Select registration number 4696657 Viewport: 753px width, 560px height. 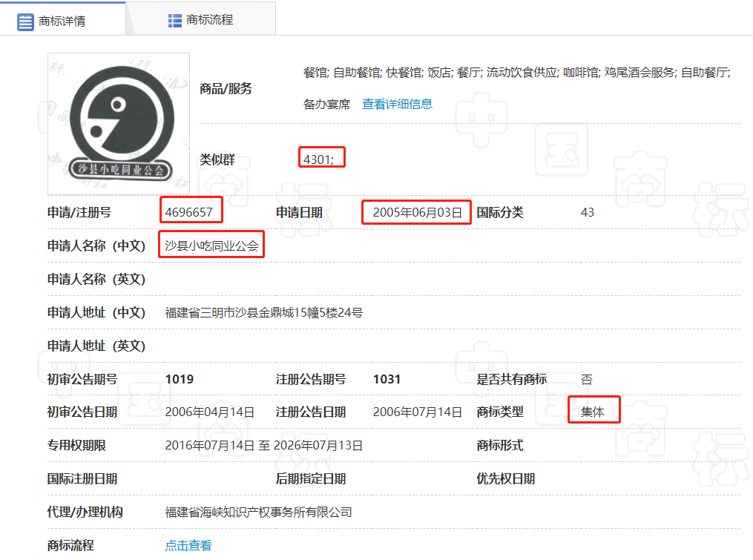[188, 212]
